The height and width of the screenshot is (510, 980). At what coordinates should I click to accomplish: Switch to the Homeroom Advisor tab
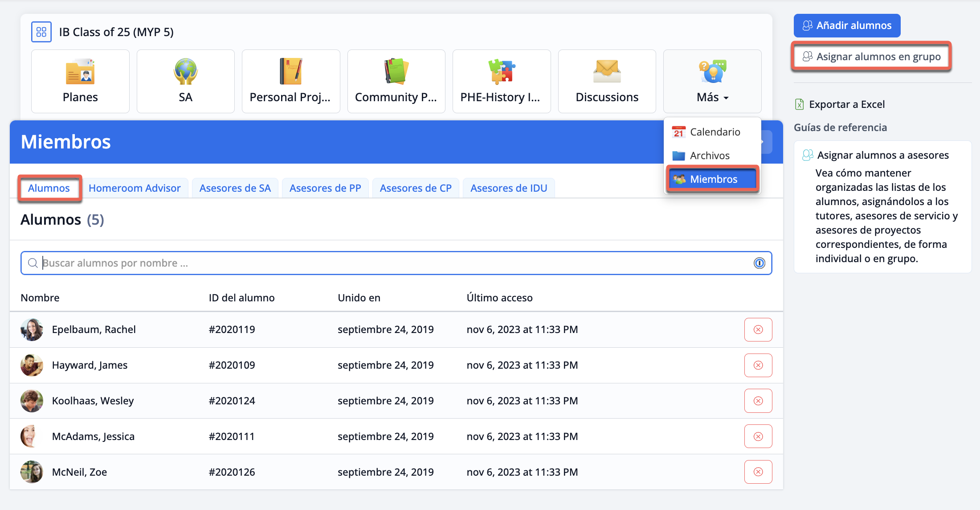click(x=135, y=188)
